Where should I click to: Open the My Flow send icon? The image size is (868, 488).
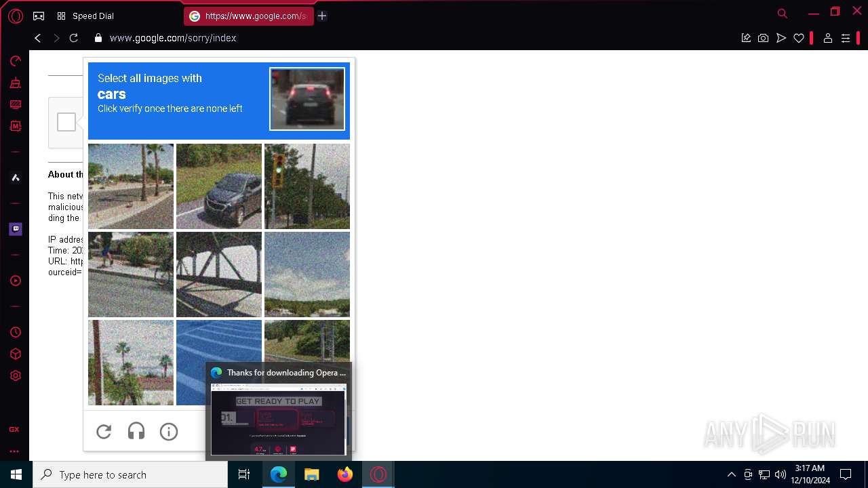click(781, 38)
